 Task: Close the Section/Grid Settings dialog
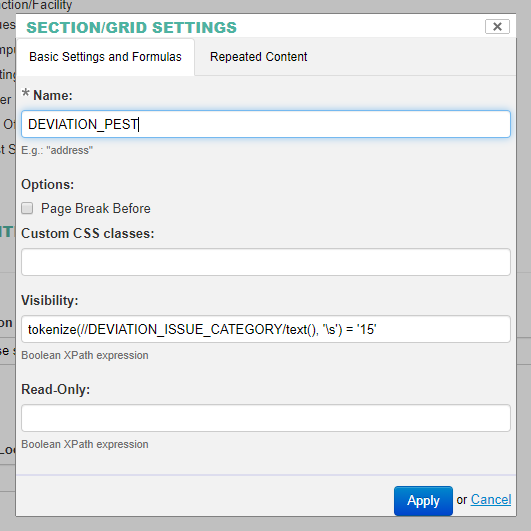497,26
